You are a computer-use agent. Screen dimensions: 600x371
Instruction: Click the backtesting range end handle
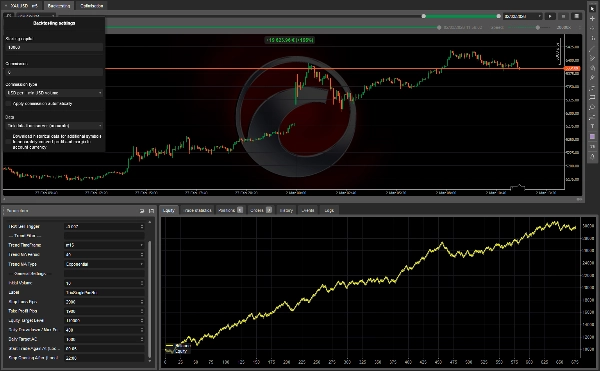pyautogui.click(x=499, y=16)
